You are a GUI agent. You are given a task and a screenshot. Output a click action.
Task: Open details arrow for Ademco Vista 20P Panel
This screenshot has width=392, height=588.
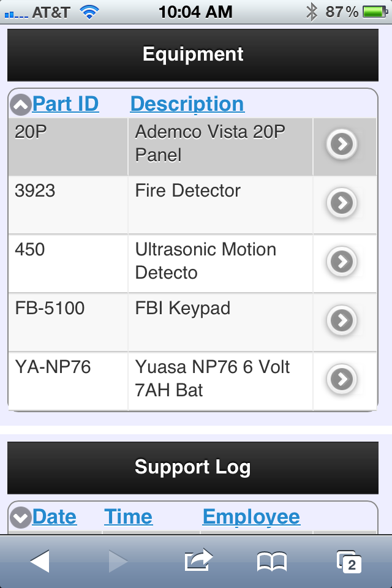pos(342,144)
